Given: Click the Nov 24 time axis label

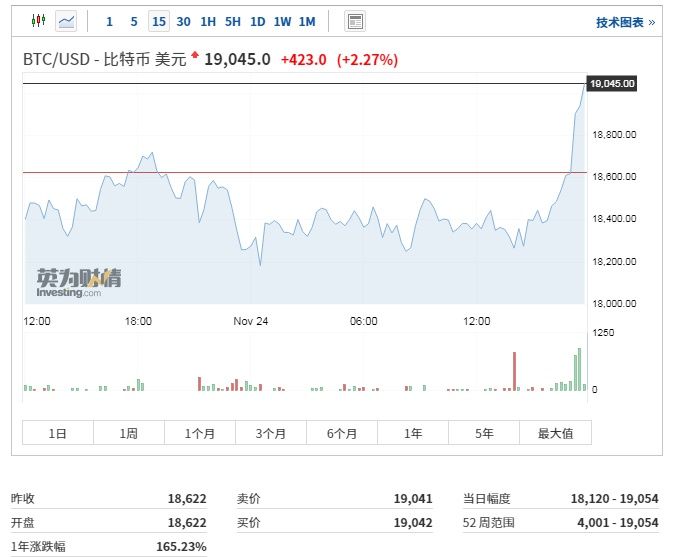Looking at the screenshot, I should click(x=250, y=321).
